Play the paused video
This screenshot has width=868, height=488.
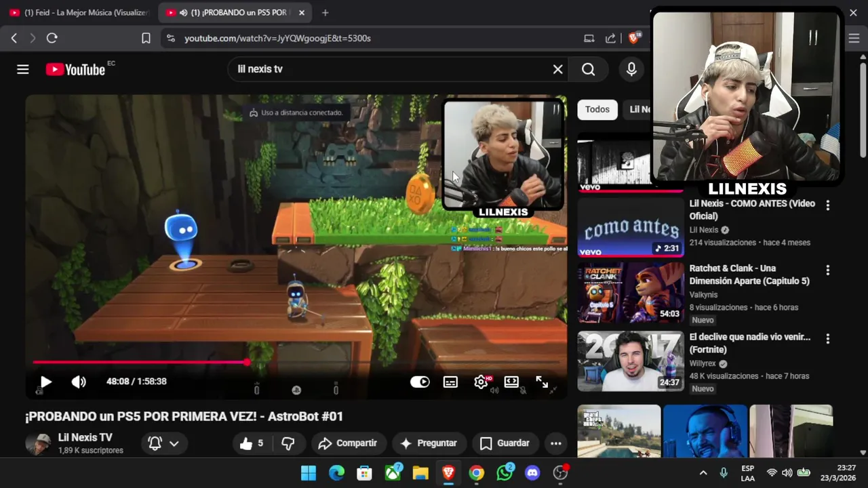(45, 382)
